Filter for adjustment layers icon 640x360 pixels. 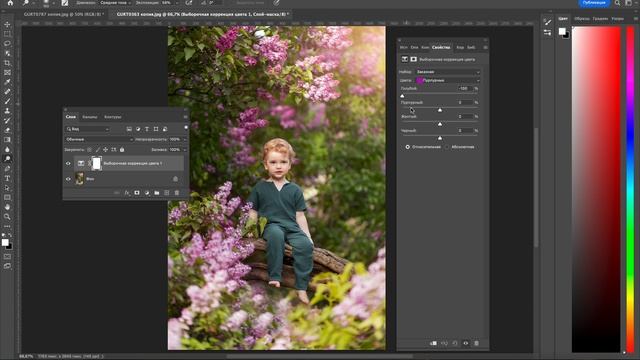pyautogui.click(x=138, y=129)
